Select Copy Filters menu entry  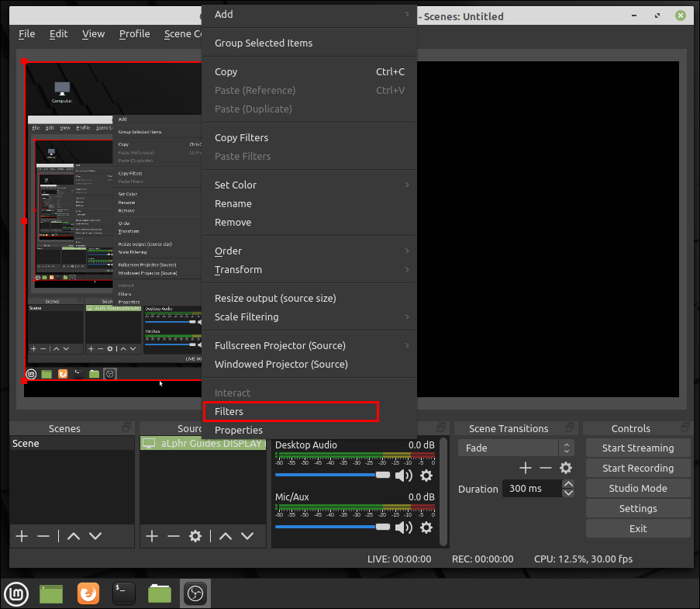coord(242,137)
